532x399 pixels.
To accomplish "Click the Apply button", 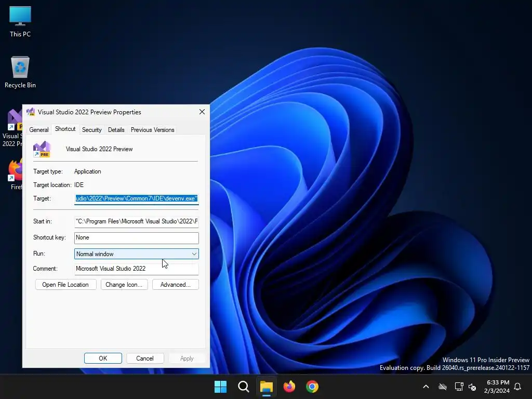I will click(187, 358).
